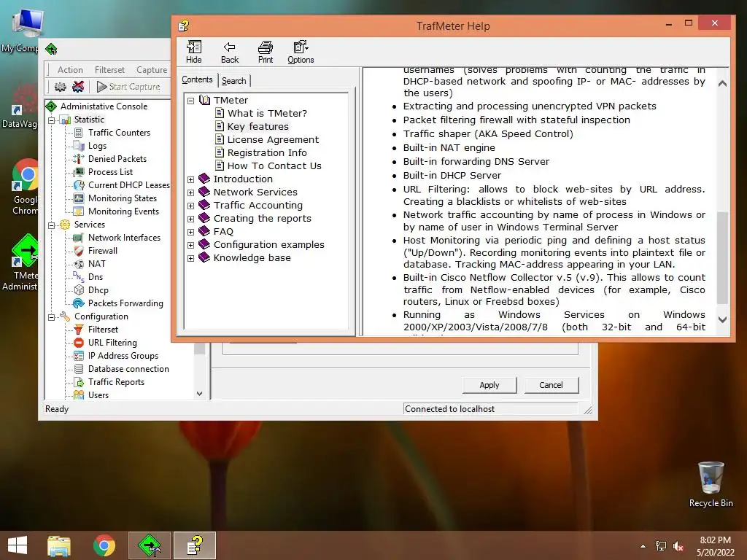
Task: Click the help content scroll up arrow
Action: (722, 83)
